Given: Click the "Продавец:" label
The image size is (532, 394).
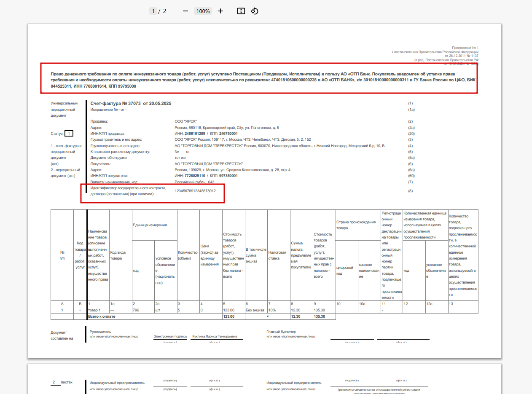Looking at the screenshot, I should [99, 121].
